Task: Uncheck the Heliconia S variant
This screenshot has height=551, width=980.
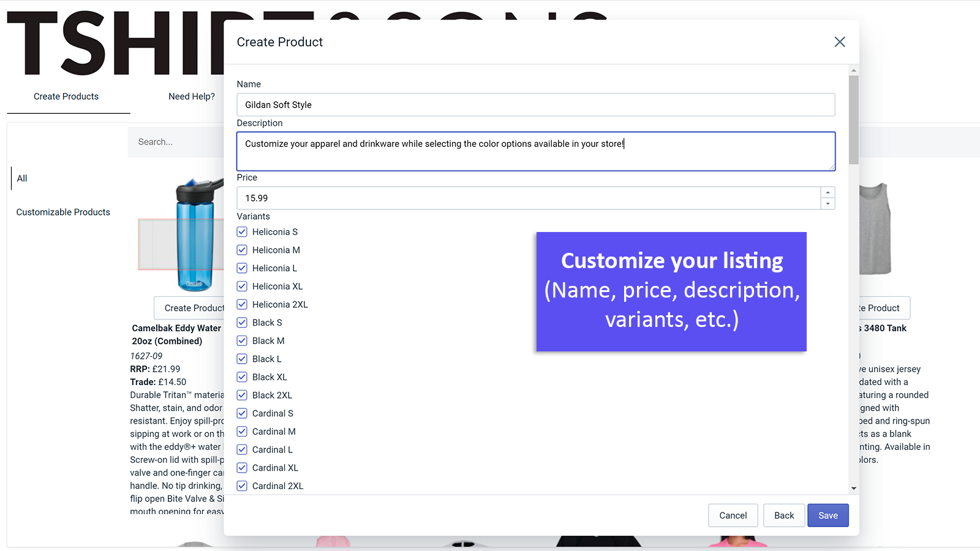Action: (242, 232)
